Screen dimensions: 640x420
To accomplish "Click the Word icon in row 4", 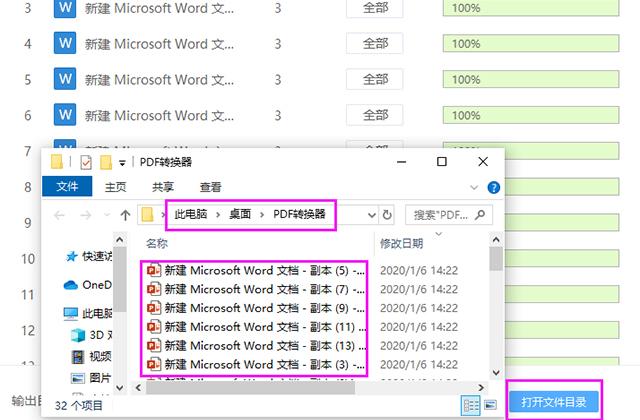I will (65, 43).
